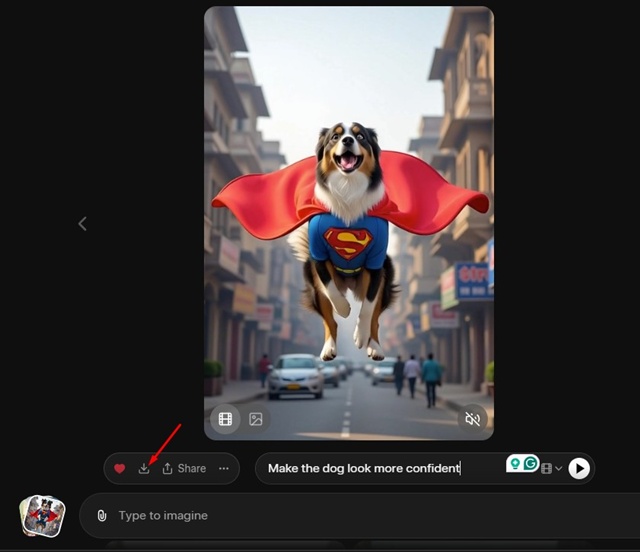Click the green lightbulb suggestion icon

[x=515, y=462]
